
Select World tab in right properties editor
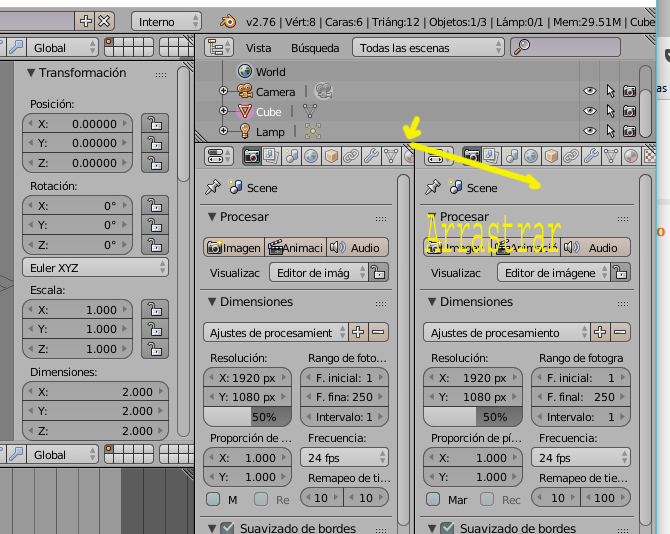(531, 156)
